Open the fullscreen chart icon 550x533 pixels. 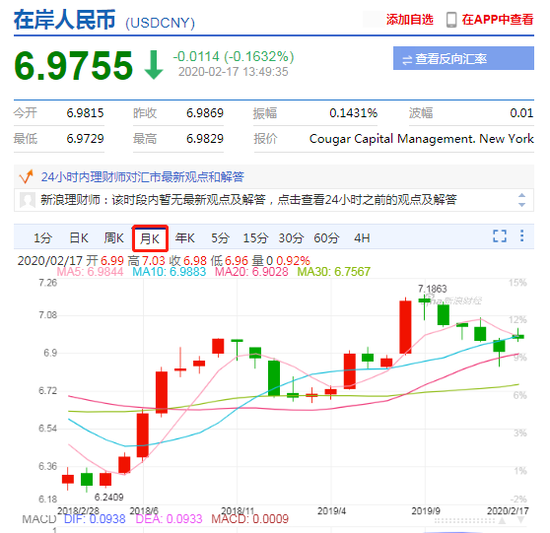click(x=499, y=236)
